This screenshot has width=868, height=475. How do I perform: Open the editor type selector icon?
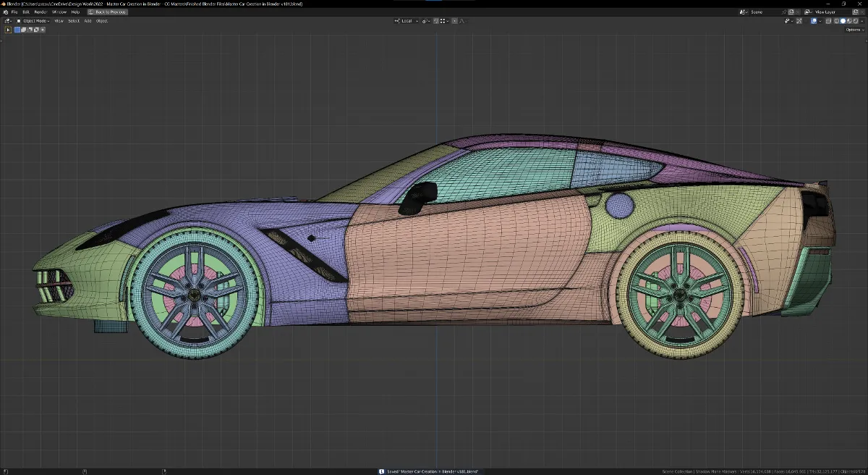click(8, 21)
